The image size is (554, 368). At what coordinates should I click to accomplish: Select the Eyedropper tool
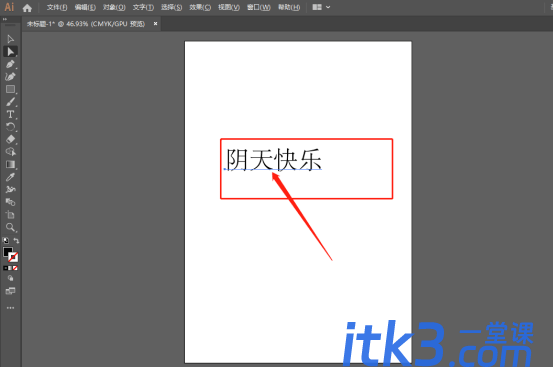pos(10,177)
